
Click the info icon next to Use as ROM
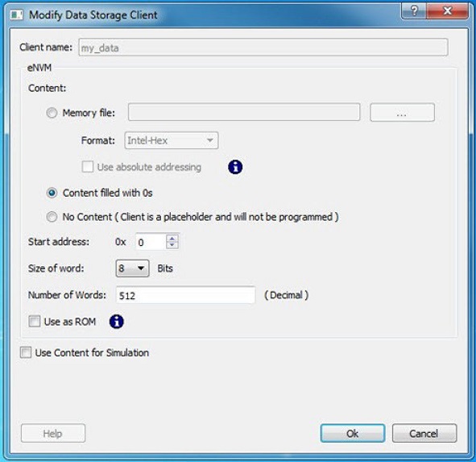[x=117, y=322]
